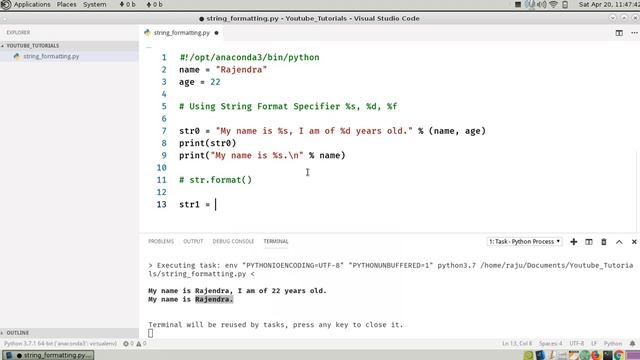
Task: Kill the terminal with the trash icon
Action: 604,242
